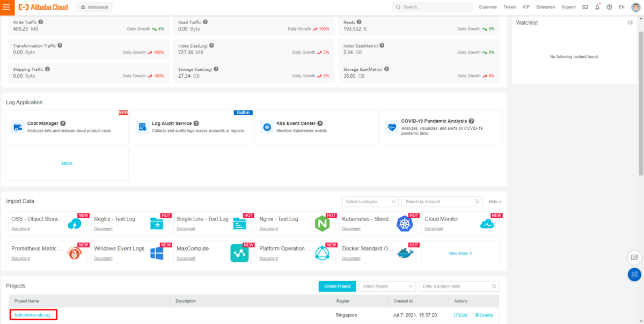Open Document link under Cloud Monitor
Image resolution: width=644 pixels, height=324 pixels.
[434, 229]
